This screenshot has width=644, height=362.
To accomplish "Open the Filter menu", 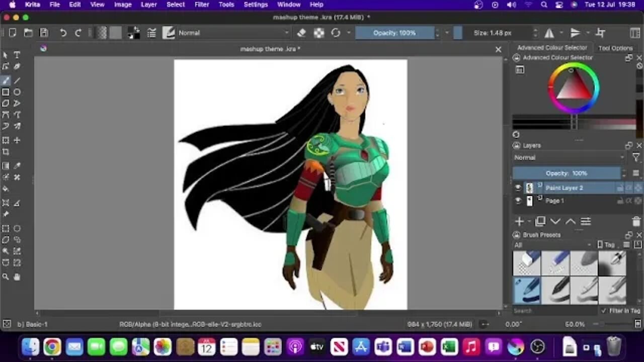I will pos(202,5).
